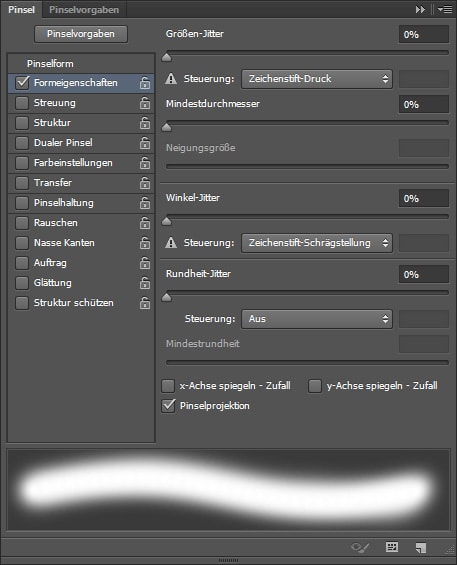
Task: Enable the Farbeinstellungen checkbox
Action: coord(22,163)
